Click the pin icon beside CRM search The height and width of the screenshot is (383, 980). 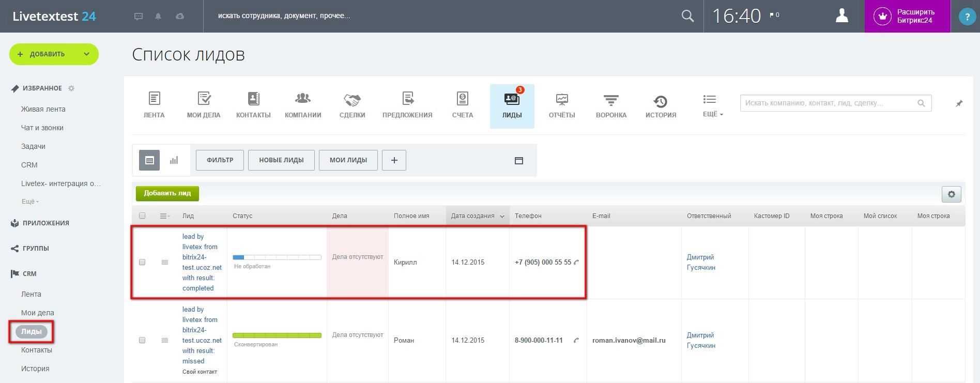tap(959, 103)
